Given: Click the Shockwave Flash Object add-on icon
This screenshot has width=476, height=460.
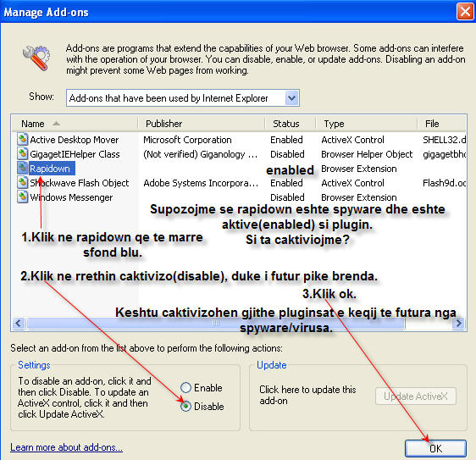Looking at the screenshot, I should pyautogui.click(x=22, y=183).
